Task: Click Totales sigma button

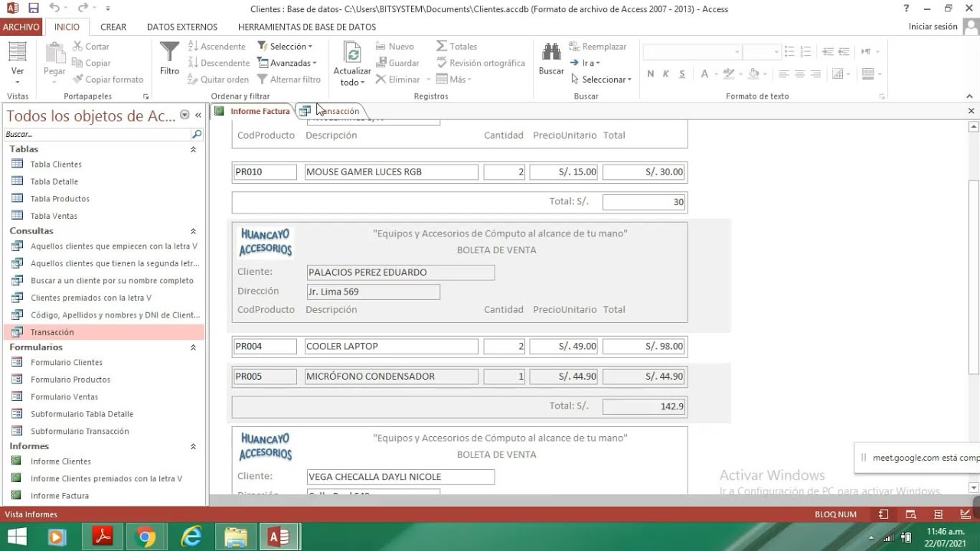Action: 456,46
